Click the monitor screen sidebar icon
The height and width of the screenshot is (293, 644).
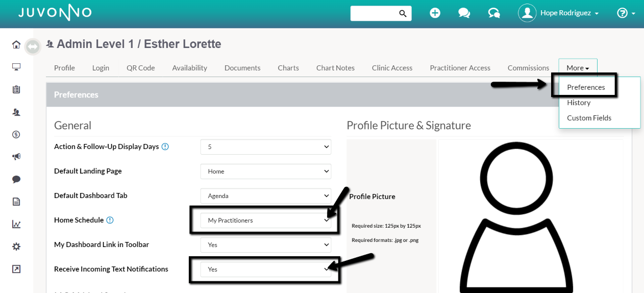(x=16, y=67)
